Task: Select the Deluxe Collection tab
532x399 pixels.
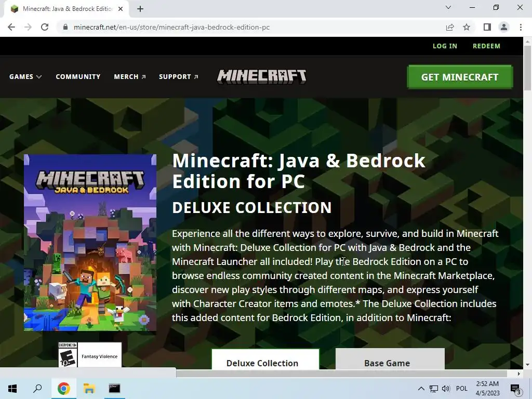Action: 265,359
